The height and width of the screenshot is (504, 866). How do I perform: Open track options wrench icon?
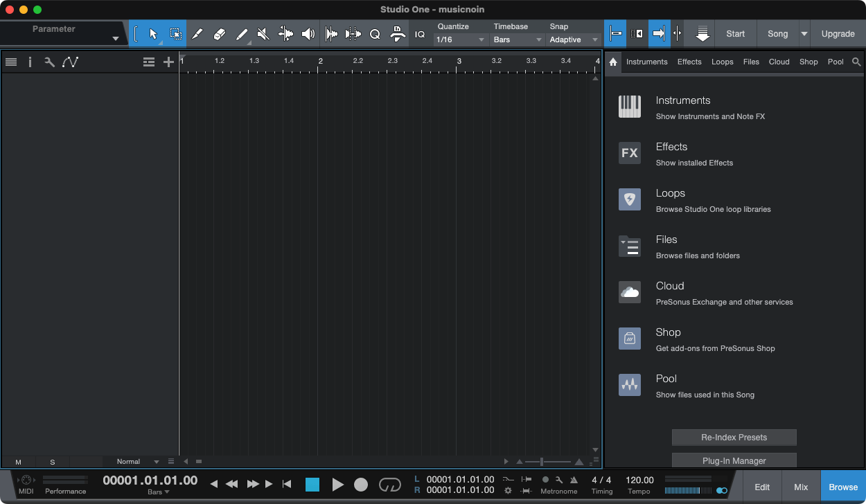(x=49, y=62)
